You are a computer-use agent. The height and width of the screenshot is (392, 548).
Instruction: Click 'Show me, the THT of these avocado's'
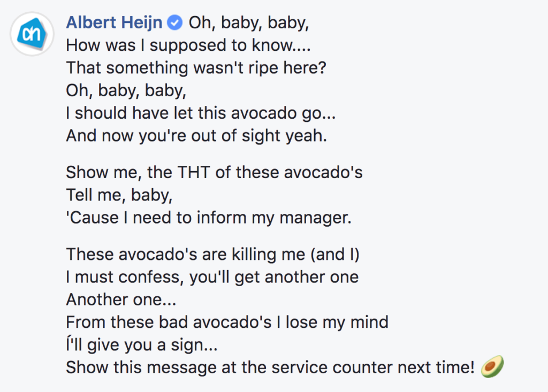click(214, 173)
